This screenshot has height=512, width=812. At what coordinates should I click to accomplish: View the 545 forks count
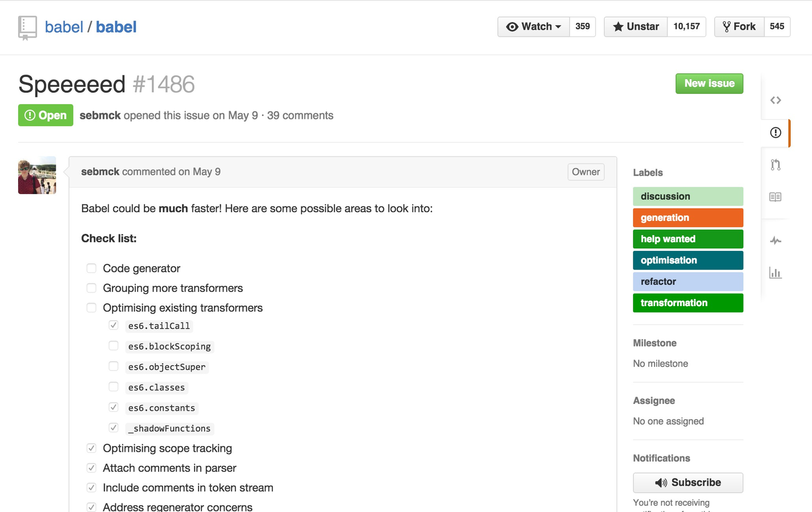click(x=777, y=27)
